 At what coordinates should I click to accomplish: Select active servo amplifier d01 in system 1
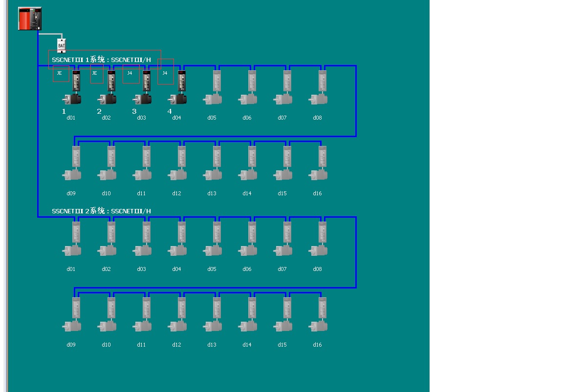pos(76,81)
